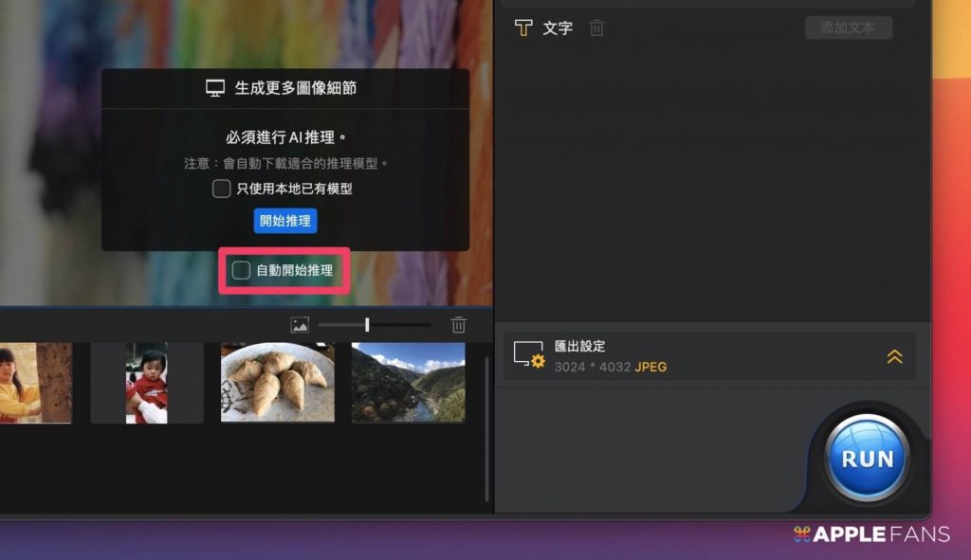Open the 匯出設定 export settings icon
Viewport: 971px width, 560px height.
[x=529, y=355]
